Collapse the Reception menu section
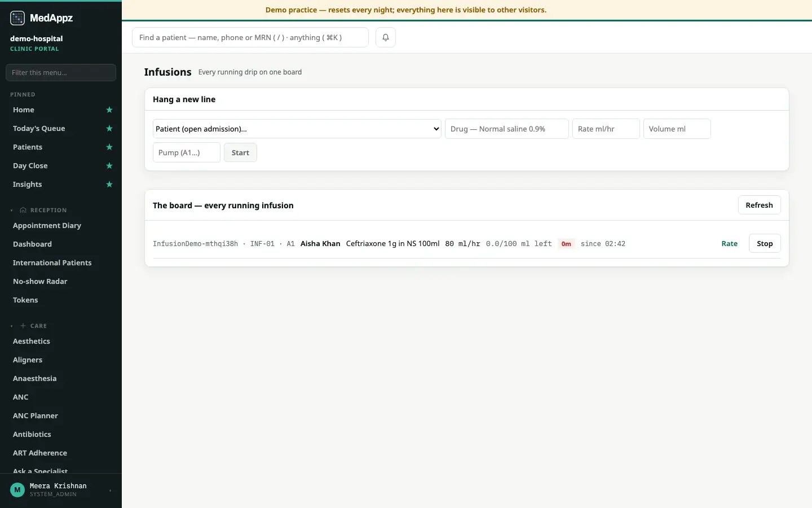The image size is (812, 508). (38, 210)
